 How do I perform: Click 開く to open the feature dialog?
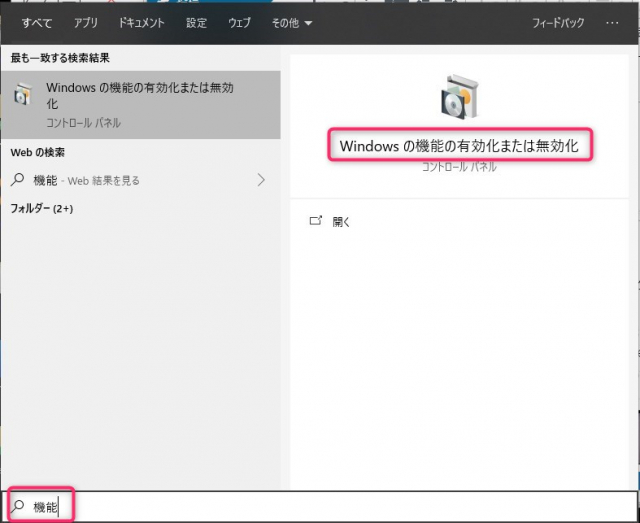341,222
